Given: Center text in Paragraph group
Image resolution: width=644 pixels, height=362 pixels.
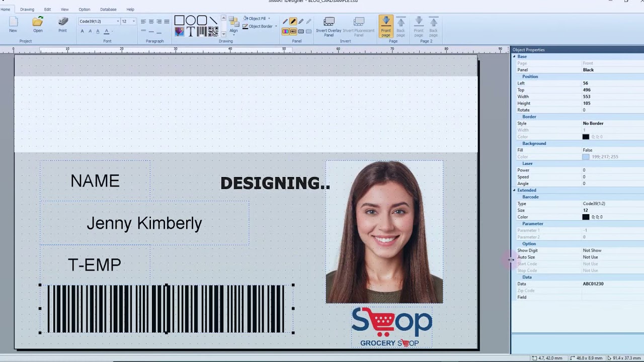Looking at the screenshot, I should point(151,22).
